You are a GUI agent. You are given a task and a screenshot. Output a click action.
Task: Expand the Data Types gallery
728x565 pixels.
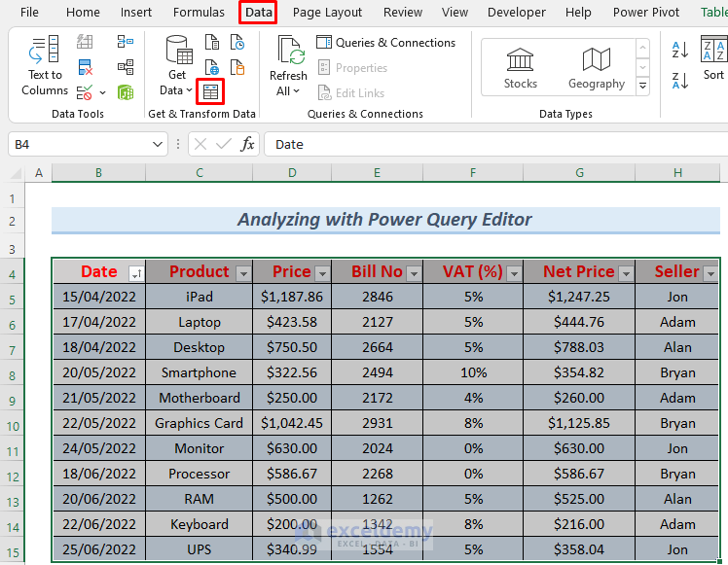pyautogui.click(x=642, y=87)
